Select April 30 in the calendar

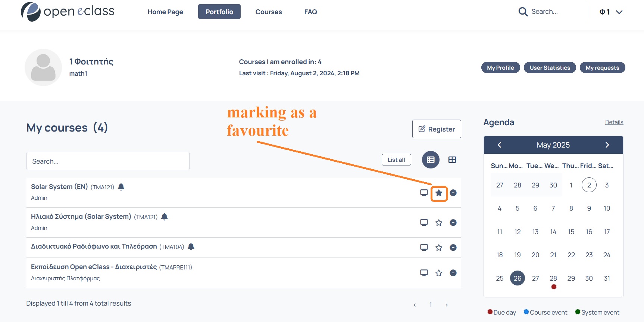click(x=553, y=185)
